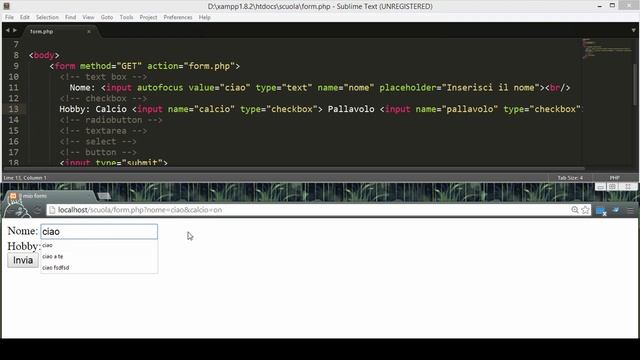
Task: Open the Preferences menu
Action: click(178, 17)
